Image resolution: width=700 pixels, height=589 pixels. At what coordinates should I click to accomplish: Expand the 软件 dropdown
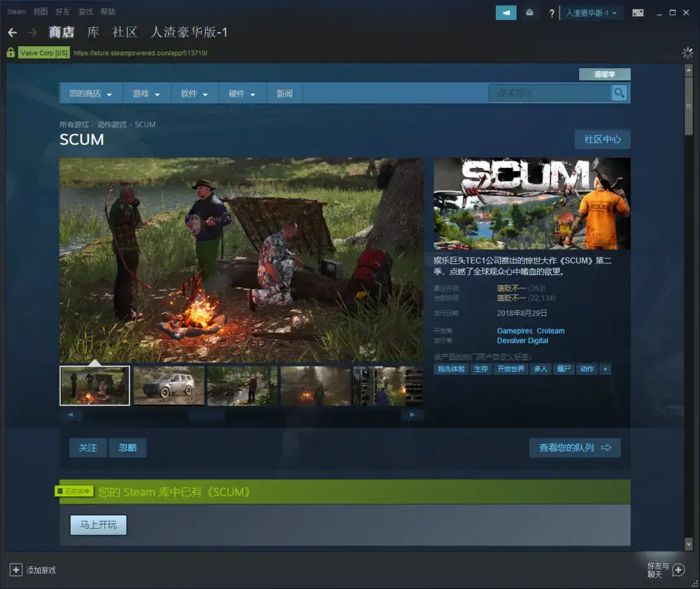point(194,93)
